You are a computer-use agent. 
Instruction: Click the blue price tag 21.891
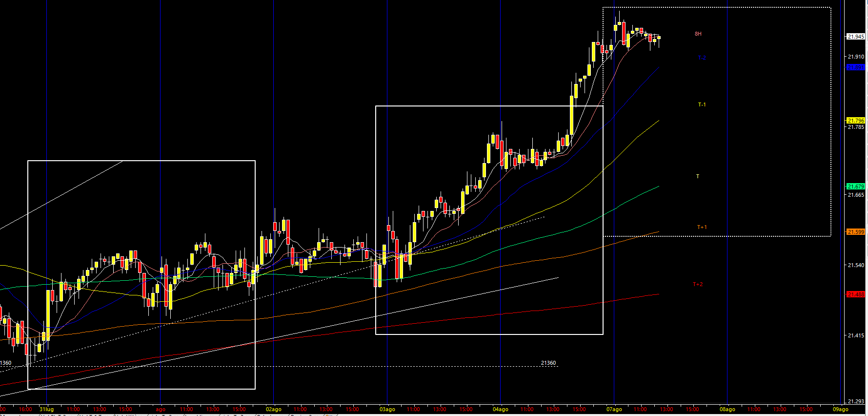(856, 67)
